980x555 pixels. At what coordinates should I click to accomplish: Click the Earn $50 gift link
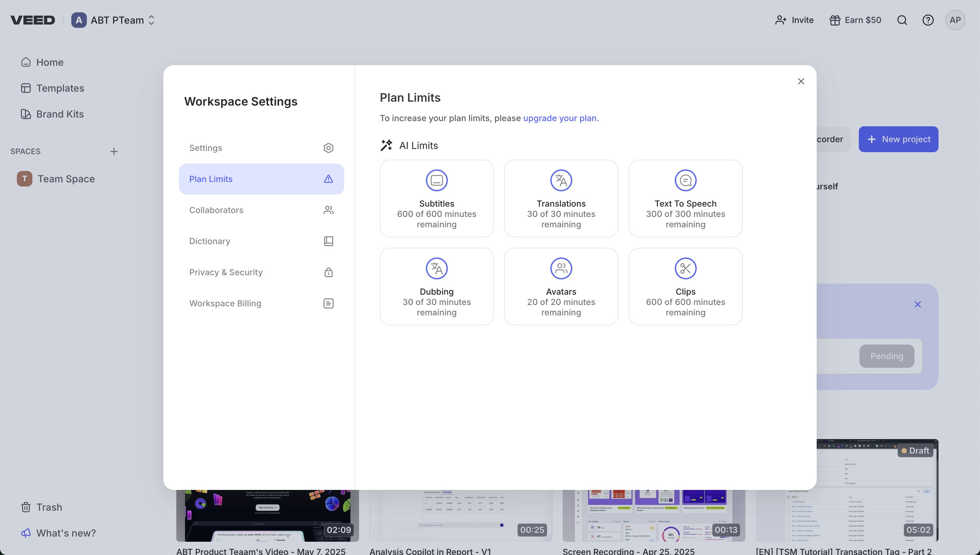point(855,20)
